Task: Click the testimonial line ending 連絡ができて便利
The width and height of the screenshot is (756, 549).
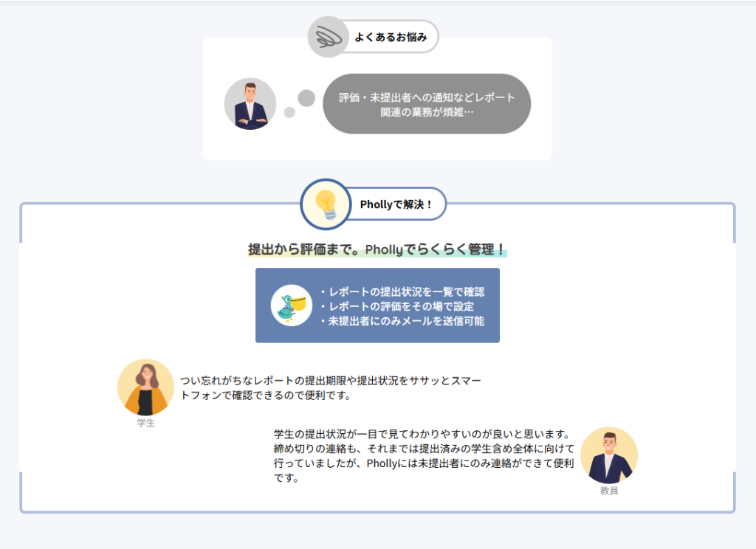Action: point(423,463)
